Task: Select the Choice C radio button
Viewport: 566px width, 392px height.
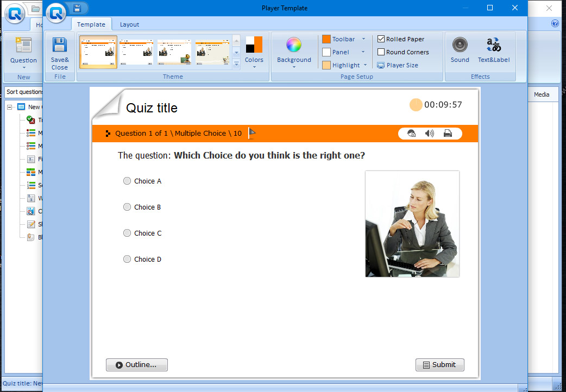Action: 127,233
